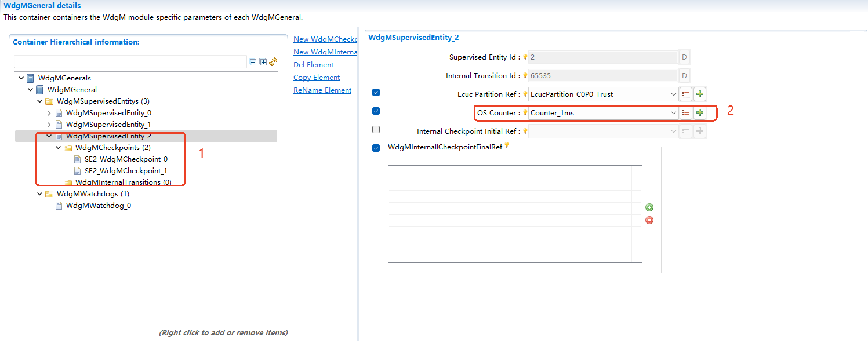
Task: Collapse the WdgMWatchdogs folder
Action: click(x=40, y=194)
